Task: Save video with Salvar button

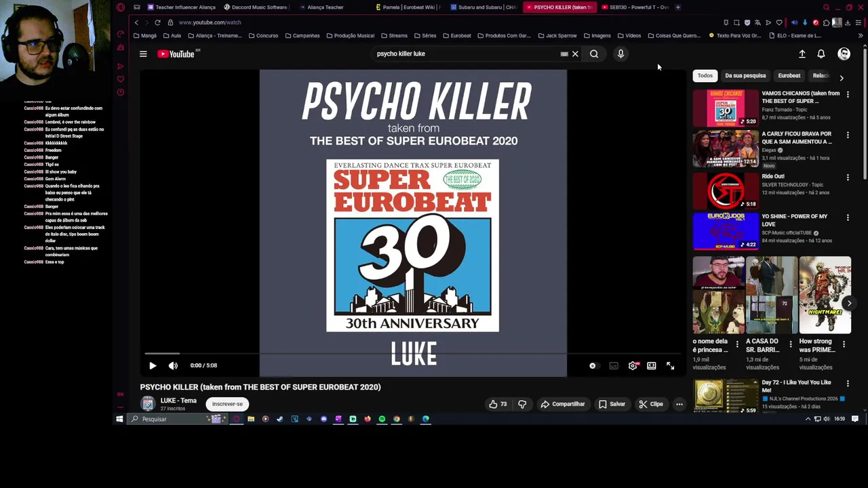Action: coord(612,404)
